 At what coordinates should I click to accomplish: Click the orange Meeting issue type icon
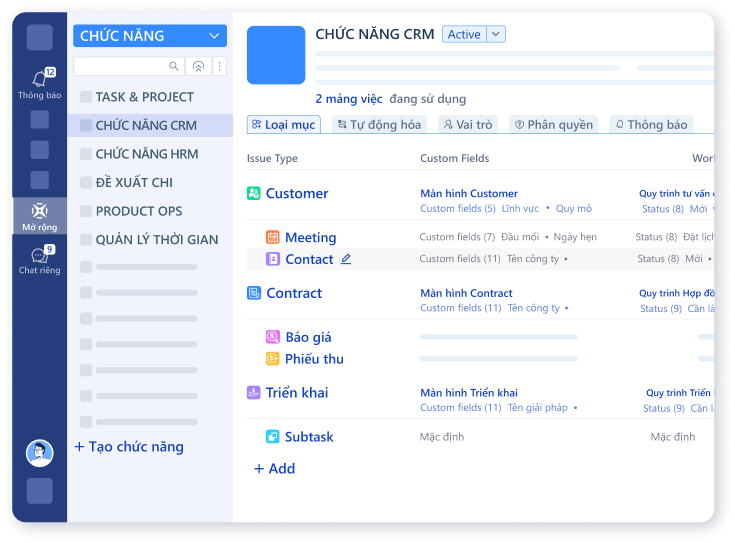click(273, 237)
